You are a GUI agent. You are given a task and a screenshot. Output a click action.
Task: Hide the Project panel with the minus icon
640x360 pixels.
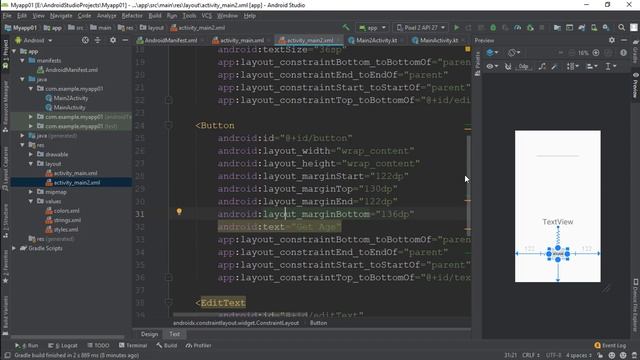click(125, 40)
